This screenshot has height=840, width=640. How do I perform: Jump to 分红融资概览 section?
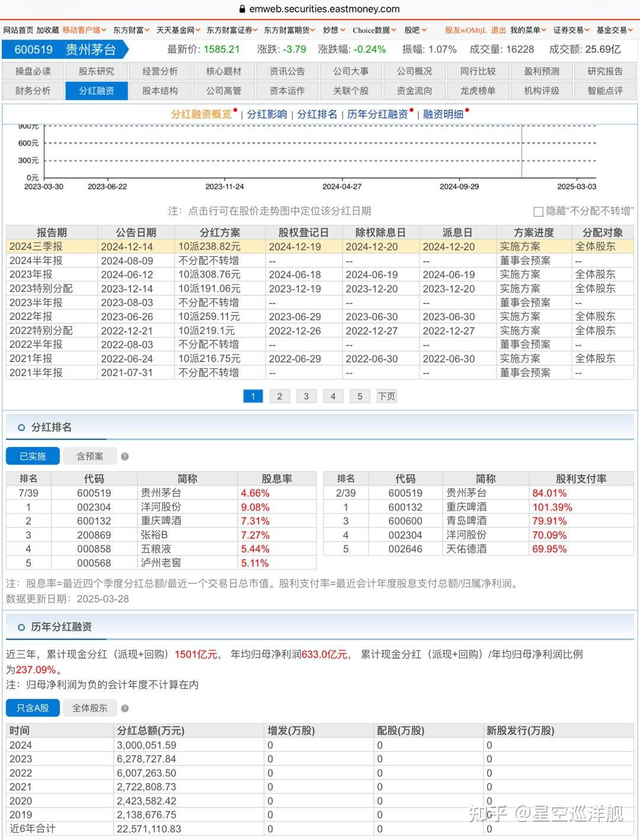pyautogui.click(x=201, y=114)
